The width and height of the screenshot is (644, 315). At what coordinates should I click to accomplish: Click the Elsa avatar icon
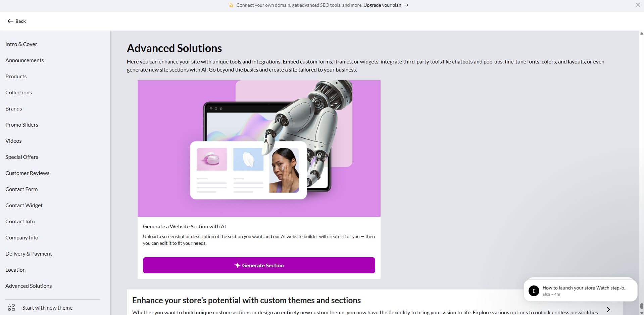click(x=534, y=291)
